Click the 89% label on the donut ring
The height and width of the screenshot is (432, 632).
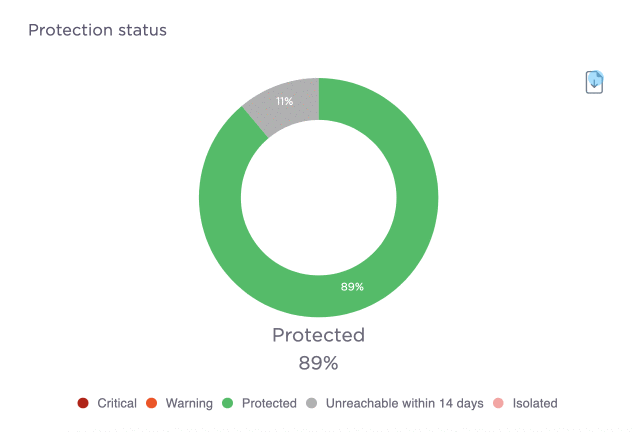pos(352,287)
